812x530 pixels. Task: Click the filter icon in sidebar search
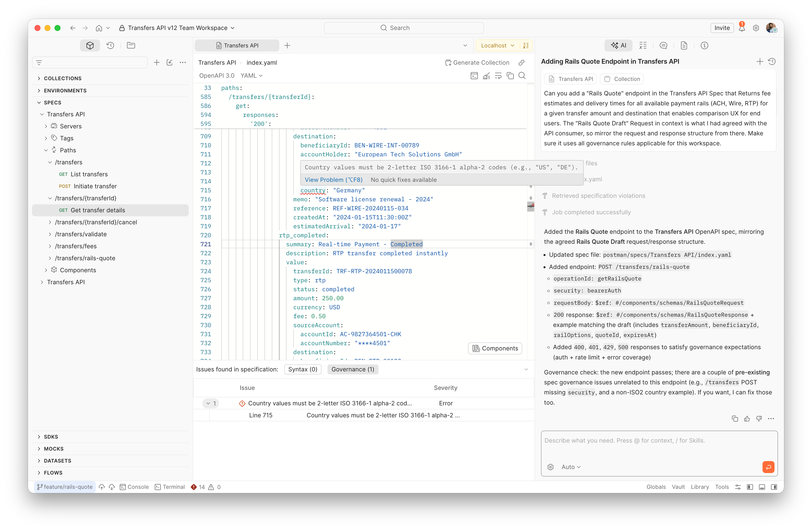pos(39,63)
